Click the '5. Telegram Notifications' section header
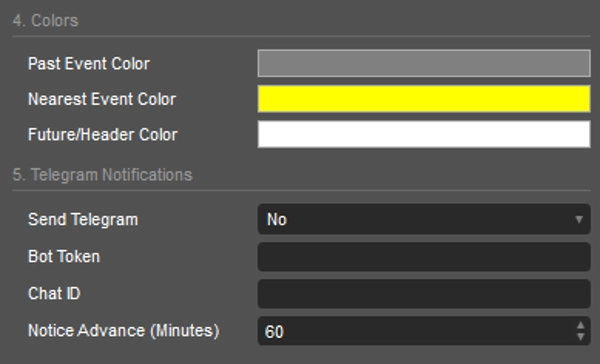The image size is (600, 364). click(103, 175)
